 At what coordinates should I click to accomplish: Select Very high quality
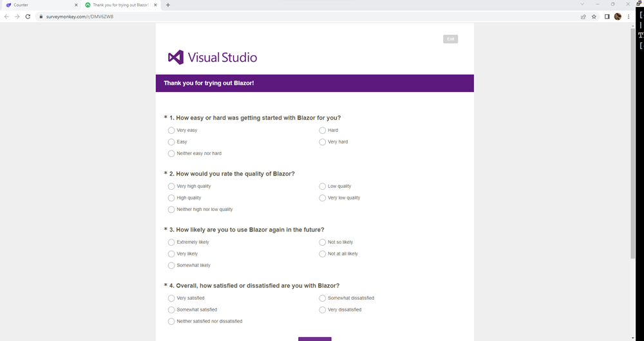point(171,187)
